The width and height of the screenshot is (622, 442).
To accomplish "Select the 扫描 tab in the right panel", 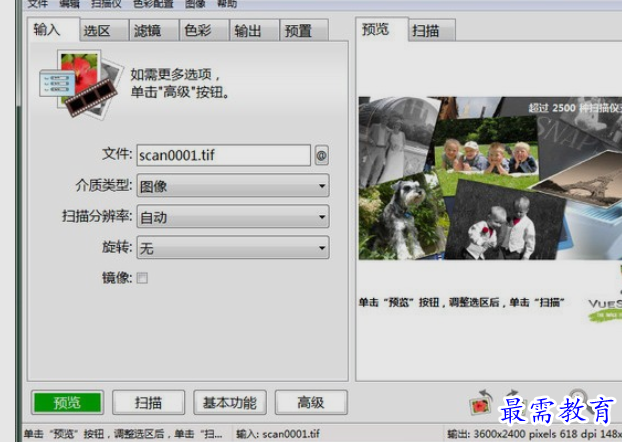I will click(432, 31).
